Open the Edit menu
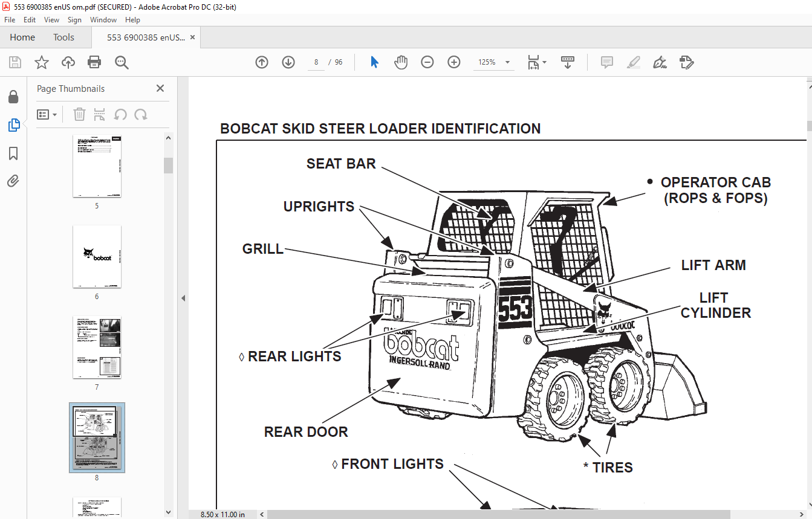812x519 pixels. (x=30, y=20)
